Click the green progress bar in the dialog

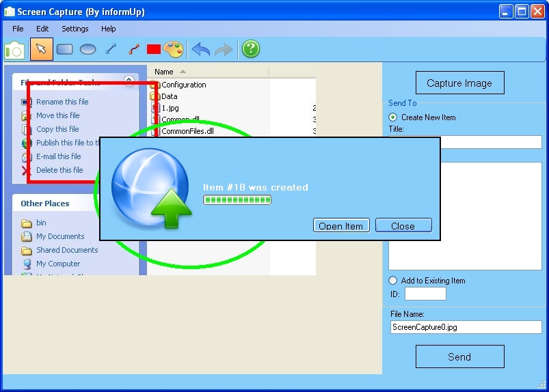point(237,200)
